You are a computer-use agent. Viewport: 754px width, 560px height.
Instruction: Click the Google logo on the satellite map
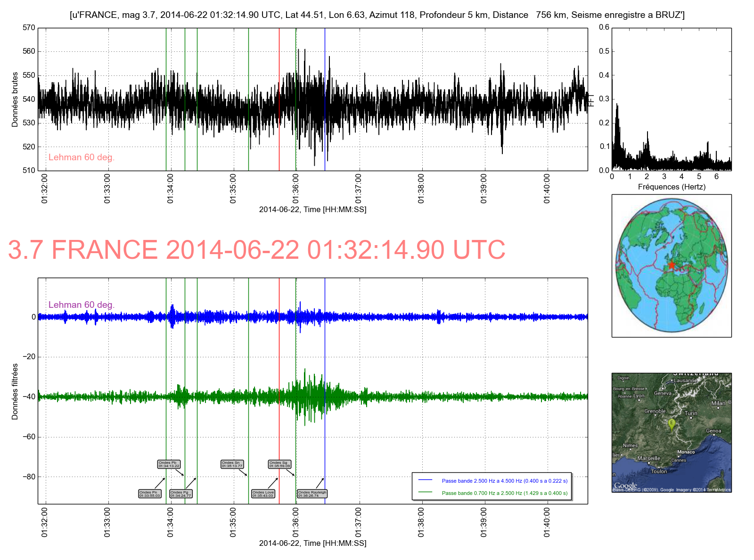pyautogui.click(x=625, y=486)
